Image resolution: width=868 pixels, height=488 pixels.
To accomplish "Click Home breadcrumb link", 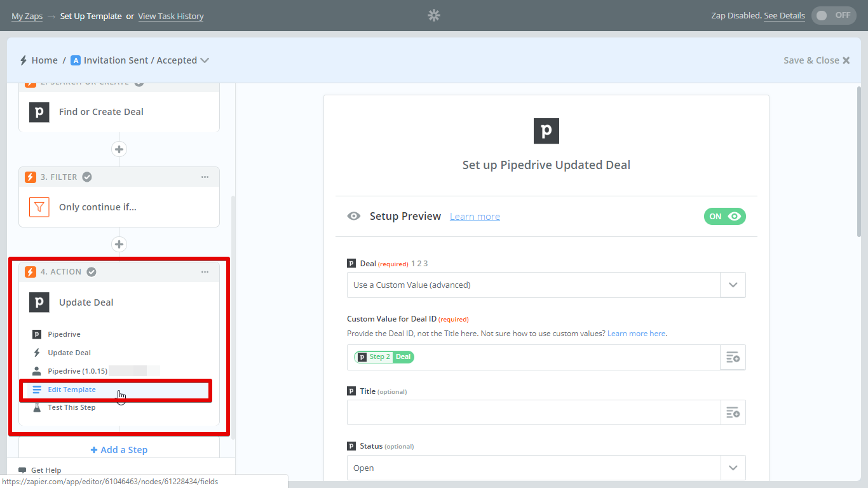I will coord(44,60).
